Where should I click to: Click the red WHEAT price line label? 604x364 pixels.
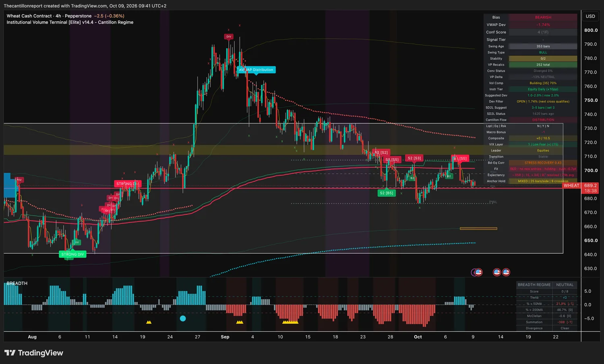(x=571, y=186)
